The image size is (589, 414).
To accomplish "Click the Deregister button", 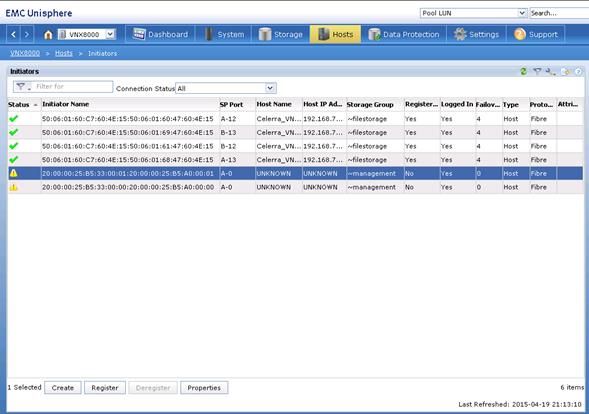I will [153, 388].
